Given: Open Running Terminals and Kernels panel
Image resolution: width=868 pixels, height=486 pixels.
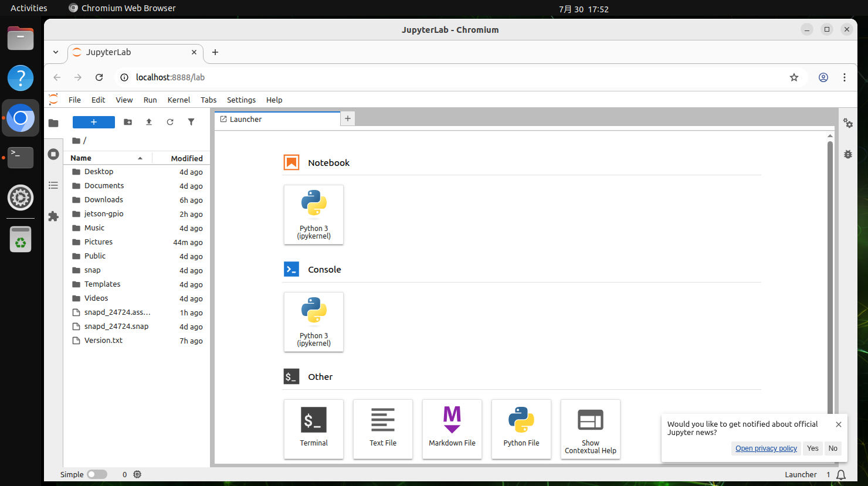Looking at the screenshot, I should coord(53,154).
